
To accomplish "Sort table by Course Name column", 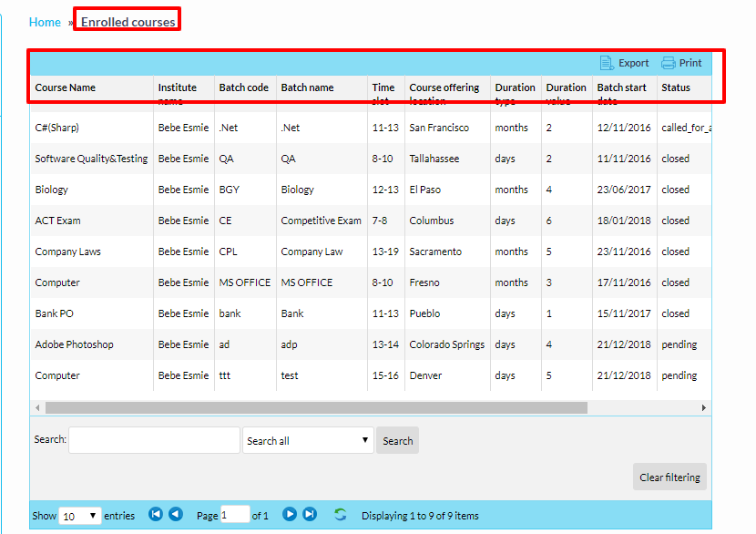I will (66, 88).
